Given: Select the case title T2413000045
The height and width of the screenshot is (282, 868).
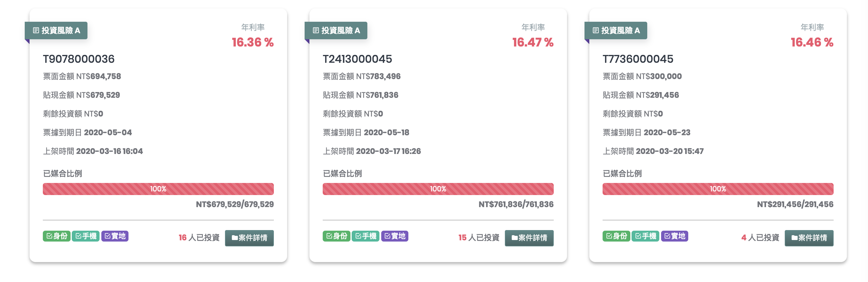Looking at the screenshot, I should [357, 59].
